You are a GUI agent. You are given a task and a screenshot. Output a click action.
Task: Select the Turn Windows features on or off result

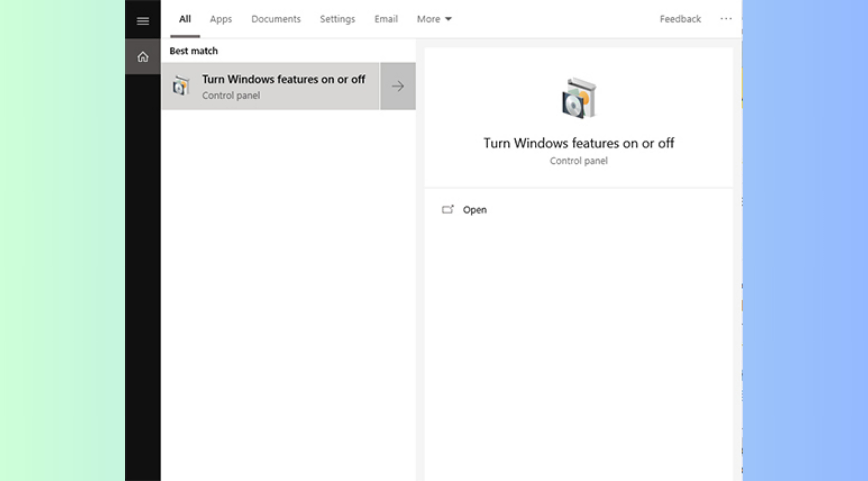point(271,86)
